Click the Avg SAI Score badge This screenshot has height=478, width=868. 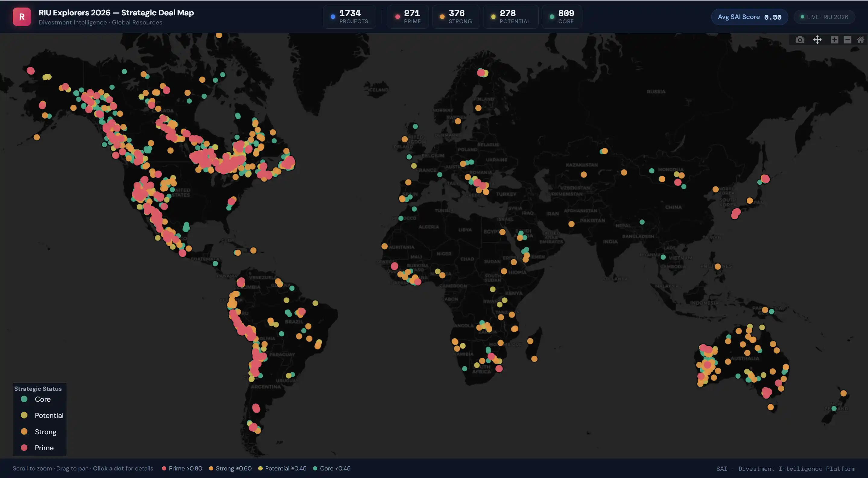pos(749,17)
